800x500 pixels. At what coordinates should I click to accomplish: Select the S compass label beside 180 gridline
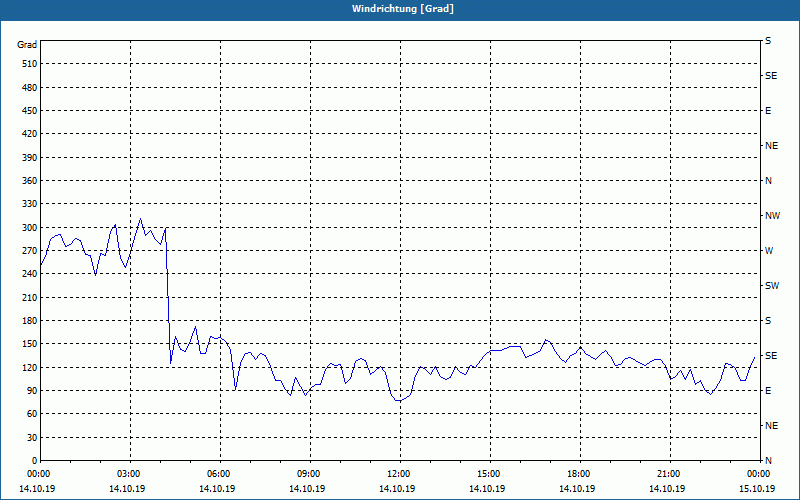[x=768, y=321]
